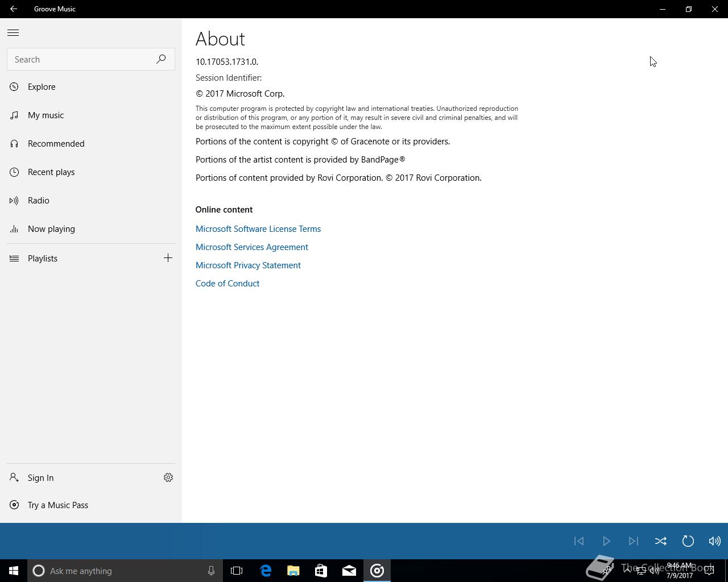This screenshot has height=582, width=728.
Task: Click the search magnifier icon
Action: (x=161, y=59)
